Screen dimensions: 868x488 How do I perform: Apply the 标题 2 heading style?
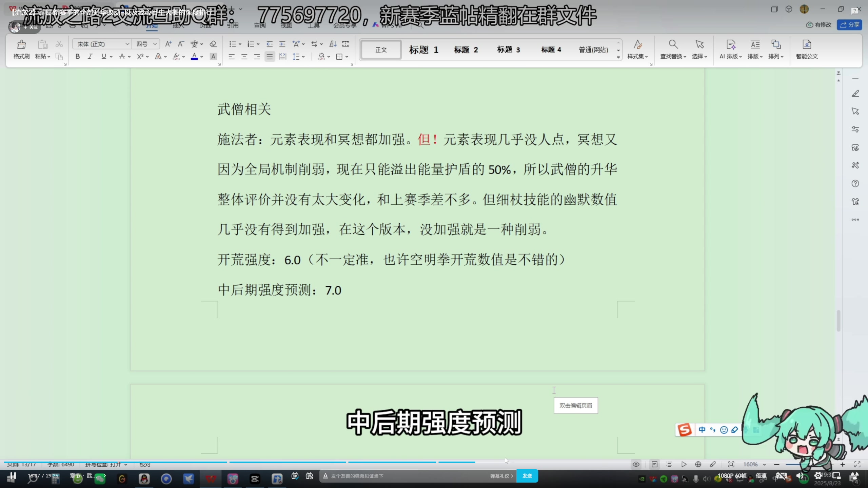(466, 50)
